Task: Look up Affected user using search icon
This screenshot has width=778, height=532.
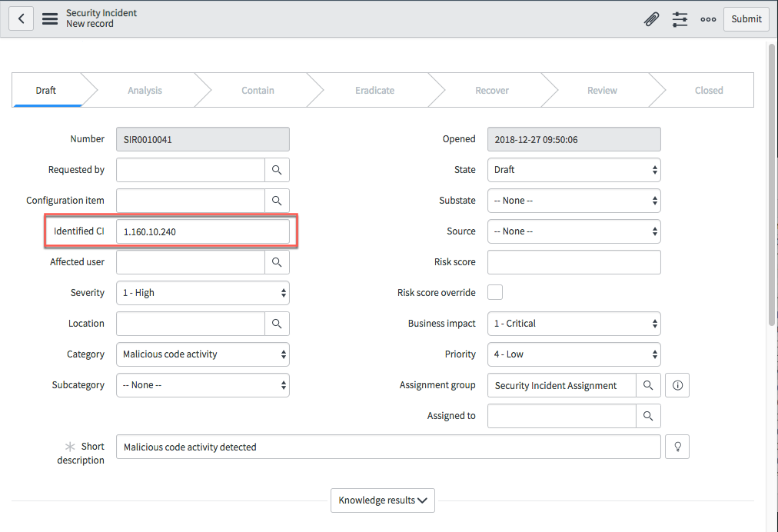Action: 277,262
